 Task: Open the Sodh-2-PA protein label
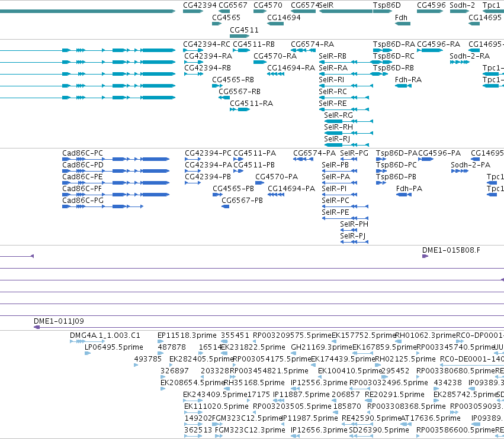coord(471,165)
